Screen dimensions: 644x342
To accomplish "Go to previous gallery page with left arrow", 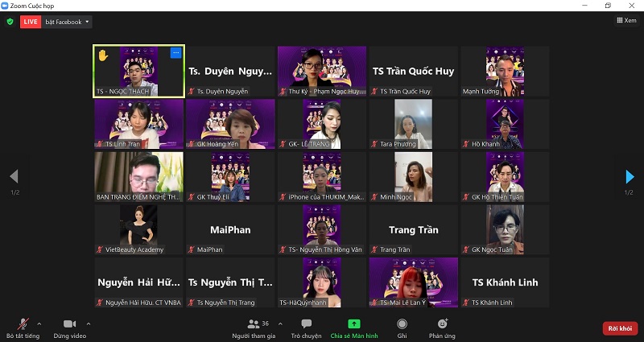I will pos(14,177).
